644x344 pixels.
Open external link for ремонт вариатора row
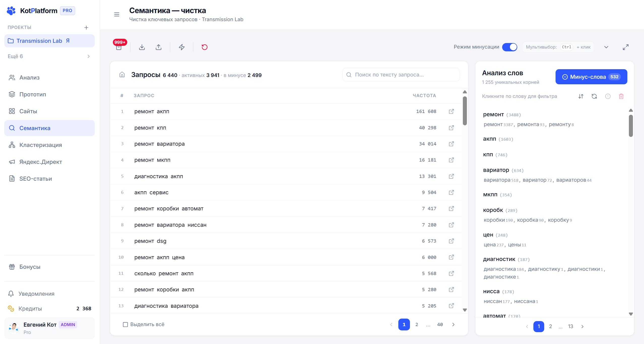point(451,144)
